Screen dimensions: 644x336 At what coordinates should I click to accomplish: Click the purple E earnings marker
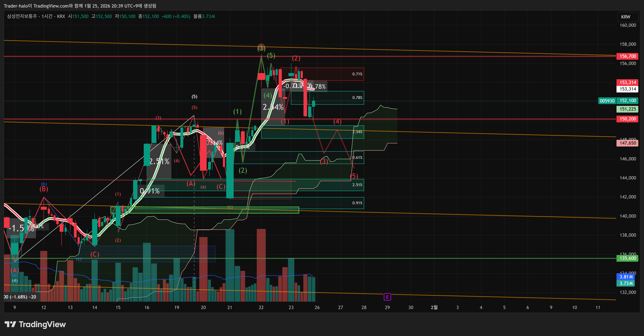[387, 297]
